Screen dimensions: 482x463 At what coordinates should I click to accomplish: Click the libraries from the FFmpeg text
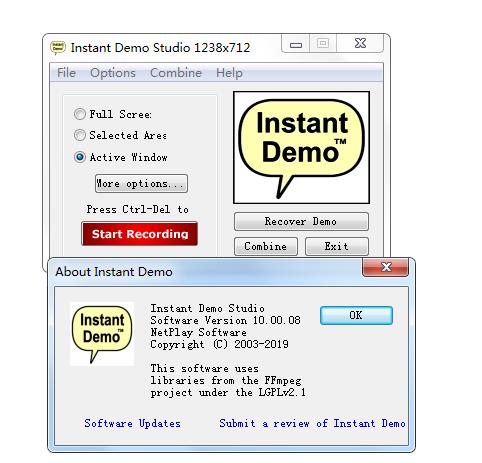pyautogui.click(x=226, y=381)
